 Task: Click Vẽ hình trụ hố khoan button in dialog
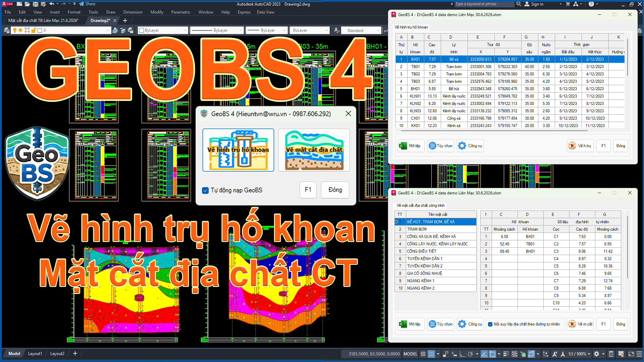238,150
